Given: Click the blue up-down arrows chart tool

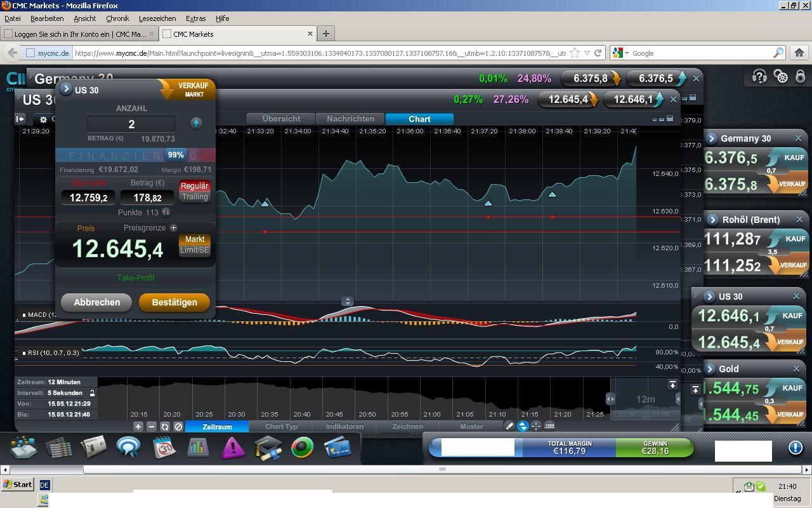Looking at the screenshot, I should (523, 426).
